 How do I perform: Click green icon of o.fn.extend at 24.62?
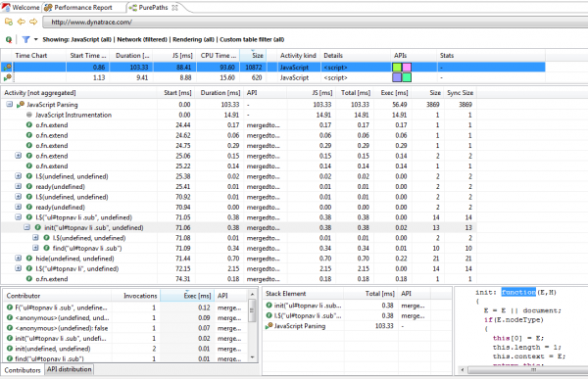tap(29, 135)
